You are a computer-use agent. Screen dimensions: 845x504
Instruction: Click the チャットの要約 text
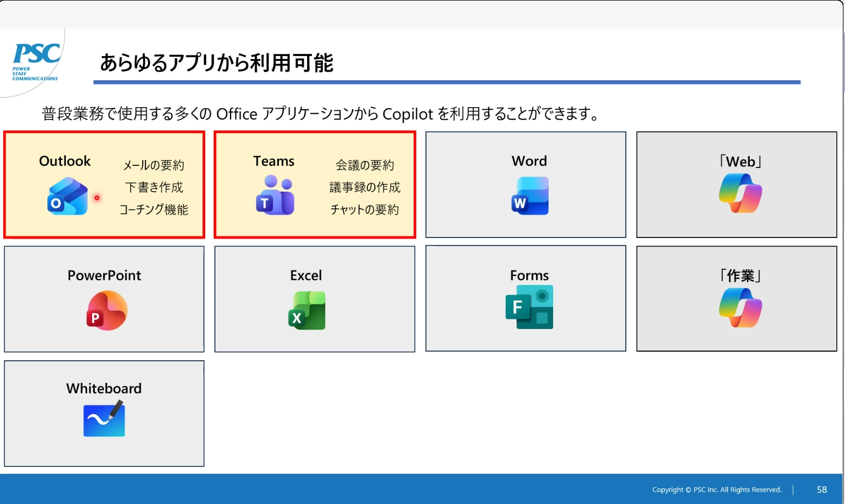[x=365, y=209]
